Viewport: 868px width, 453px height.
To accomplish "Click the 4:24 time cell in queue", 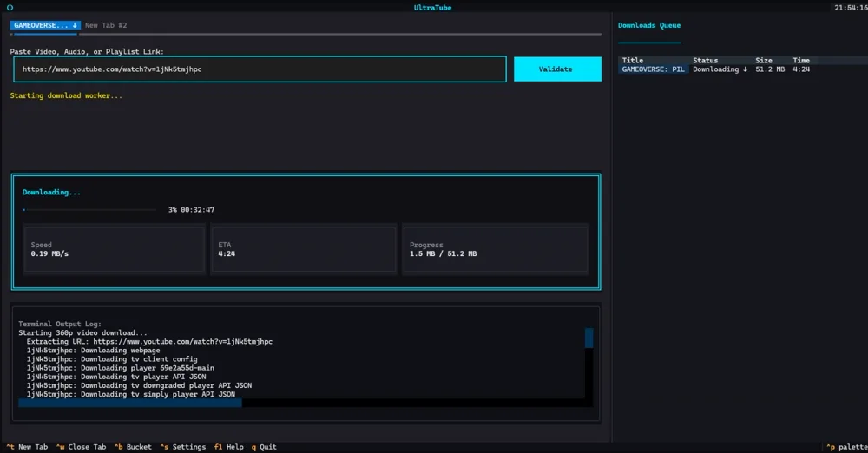I will (801, 69).
